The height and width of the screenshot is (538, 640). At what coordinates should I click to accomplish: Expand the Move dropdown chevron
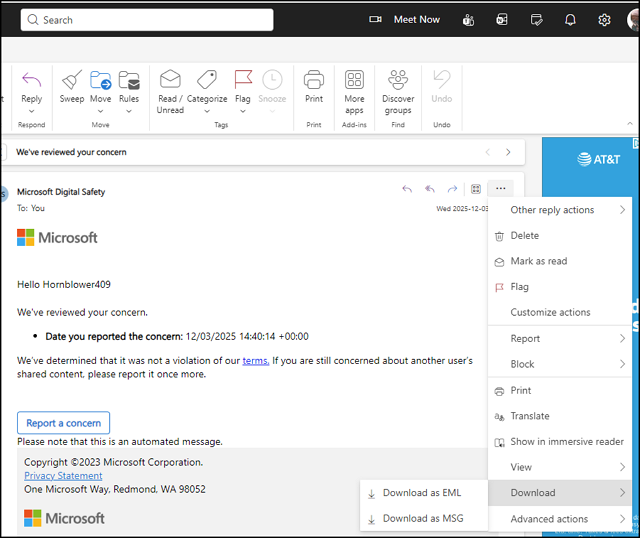coord(100,111)
